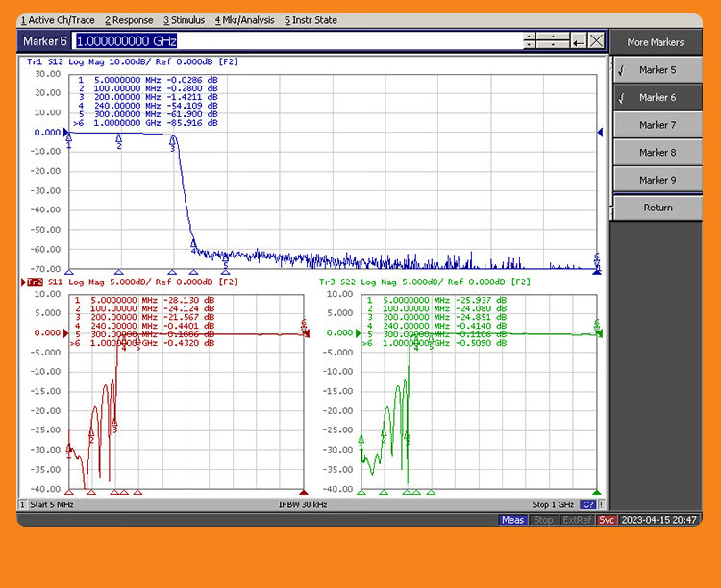
Task: Open the Mkr/Analysis menu
Action: coord(244,20)
